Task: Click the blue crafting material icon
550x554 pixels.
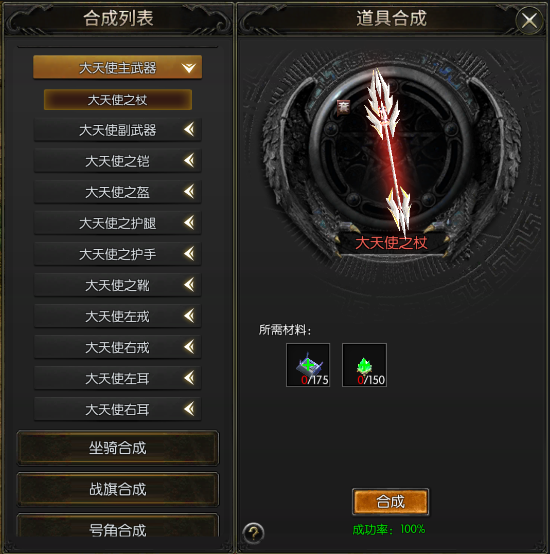Action: [308, 365]
